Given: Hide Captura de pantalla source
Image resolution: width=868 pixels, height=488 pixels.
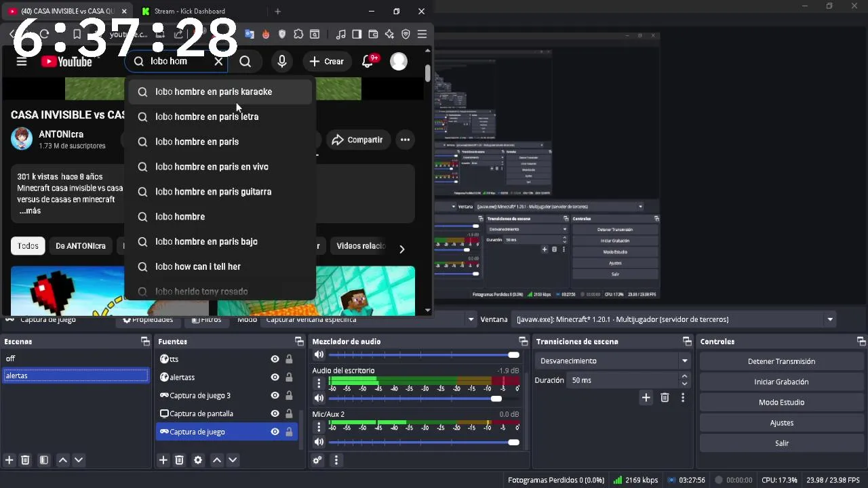Looking at the screenshot, I should (275, 413).
